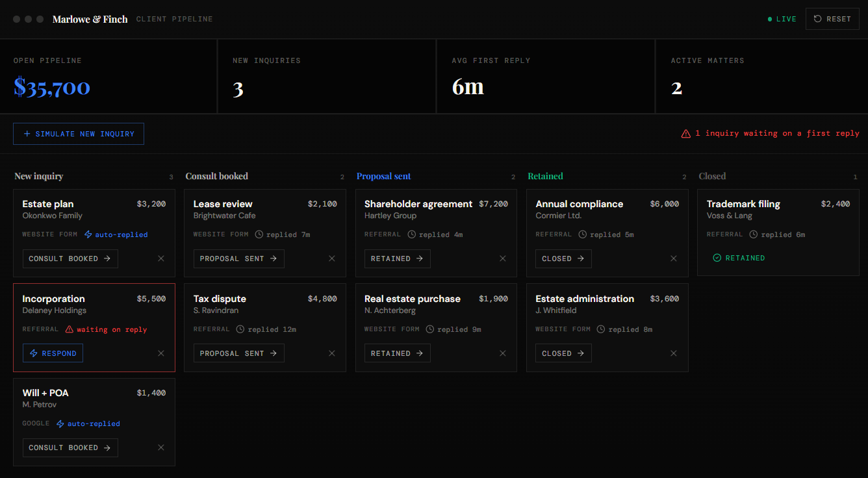868x478 pixels.
Task: Click clock icon on Estate administration card
Action: pyautogui.click(x=601, y=329)
